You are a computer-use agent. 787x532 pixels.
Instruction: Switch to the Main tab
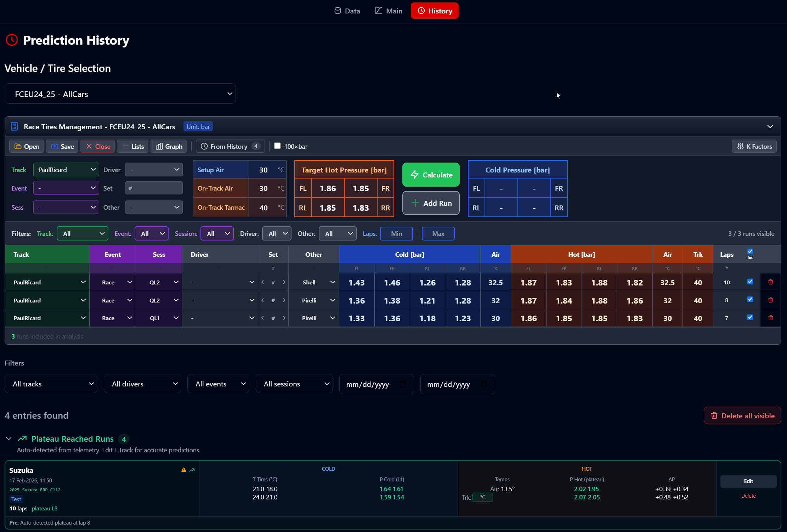click(x=389, y=11)
